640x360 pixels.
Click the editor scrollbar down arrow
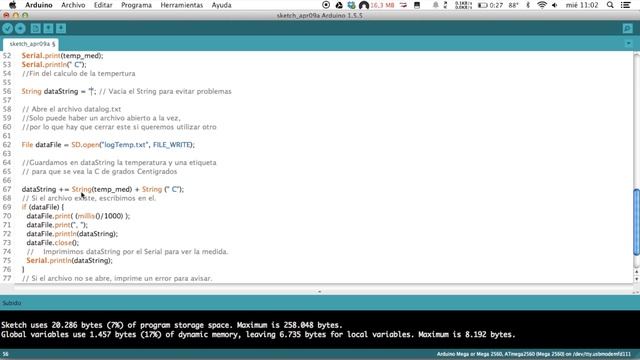point(636,279)
